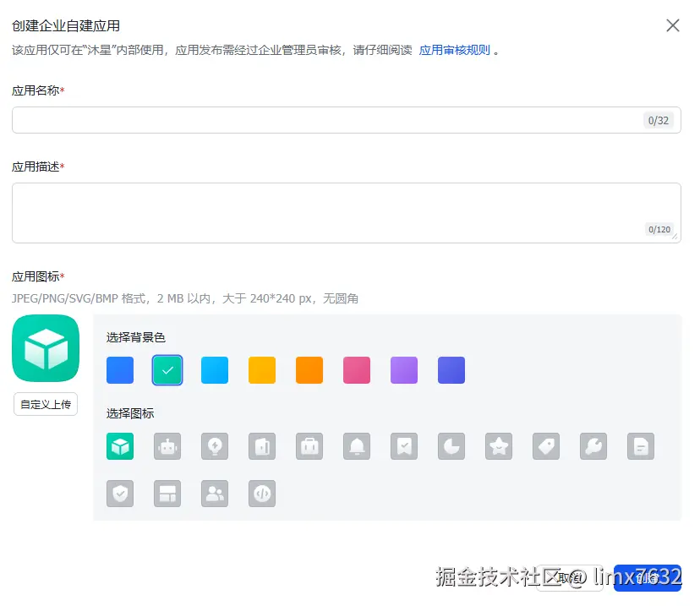Choose the wrench app icon
Screen dimensions: 700x606
[593, 445]
